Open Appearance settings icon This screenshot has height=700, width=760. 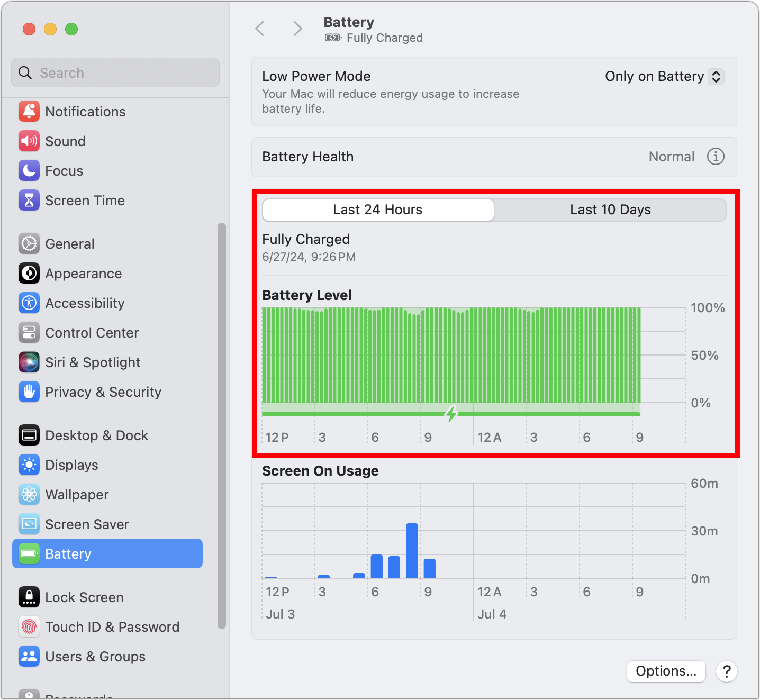click(x=29, y=273)
